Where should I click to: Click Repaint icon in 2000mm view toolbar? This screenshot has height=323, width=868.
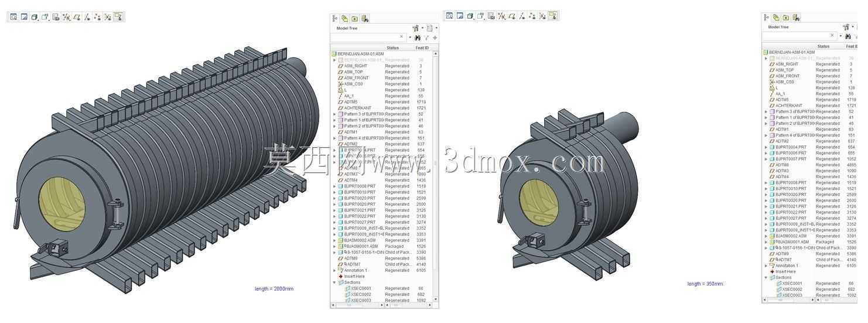[24, 17]
